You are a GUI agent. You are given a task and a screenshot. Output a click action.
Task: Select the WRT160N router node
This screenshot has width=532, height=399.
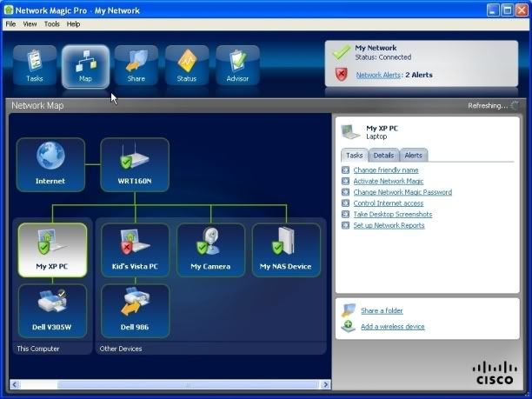[x=135, y=164]
